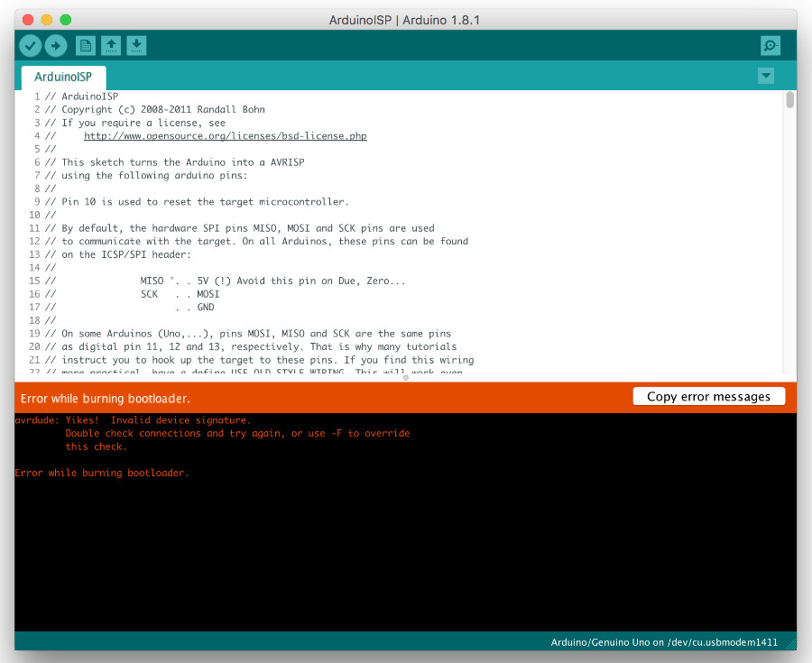This screenshot has width=812, height=663.
Task: Click line 17 '. . GND' comment
Action: pyautogui.click(x=129, y=308)
